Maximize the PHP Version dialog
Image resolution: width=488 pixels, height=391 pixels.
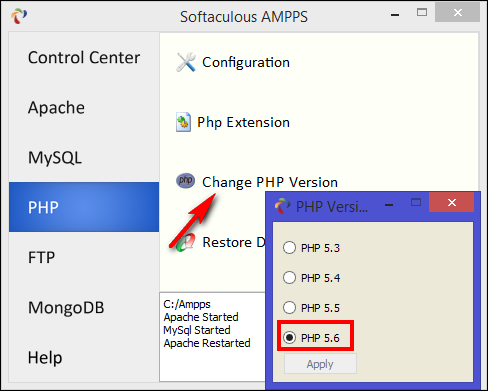pos(416,202)
